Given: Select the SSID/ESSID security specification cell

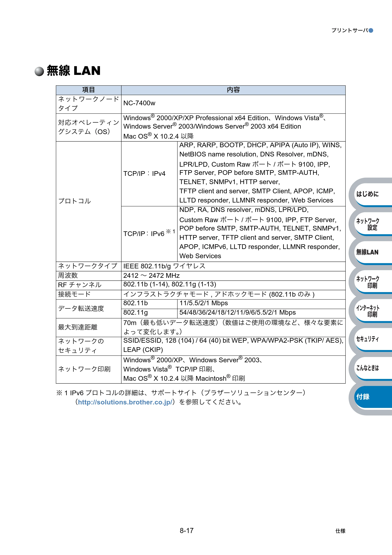Looking at the screenshot, I should 233,346.
